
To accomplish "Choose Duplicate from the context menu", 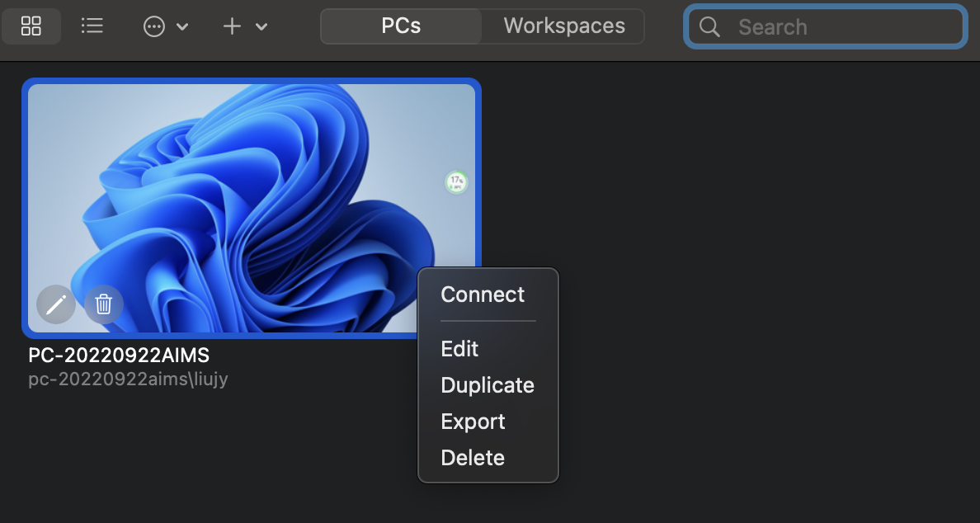I will point(487,385).
